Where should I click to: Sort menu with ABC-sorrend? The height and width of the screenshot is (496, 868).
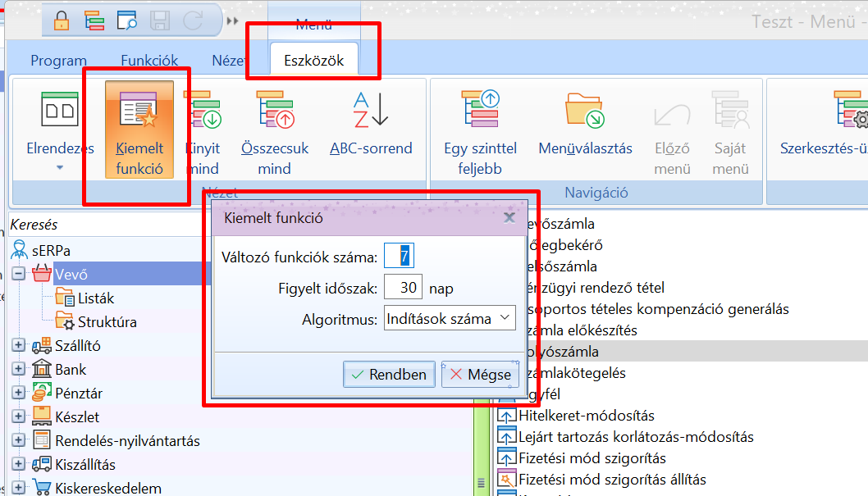[371, 125]
